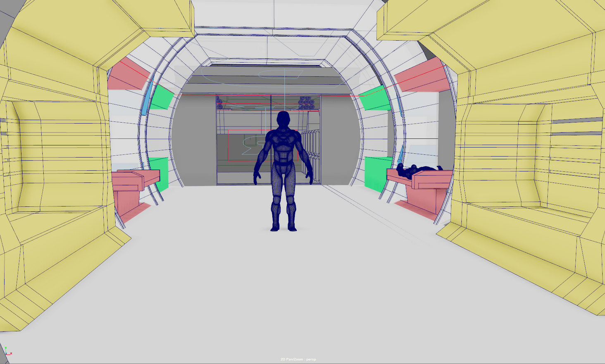Select the character lying on the right table
The width and height of the screenshot is (605, 364).
pos(417,169)
